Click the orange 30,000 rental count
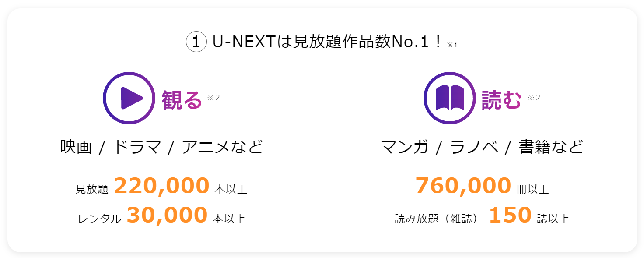 point(167,215)
